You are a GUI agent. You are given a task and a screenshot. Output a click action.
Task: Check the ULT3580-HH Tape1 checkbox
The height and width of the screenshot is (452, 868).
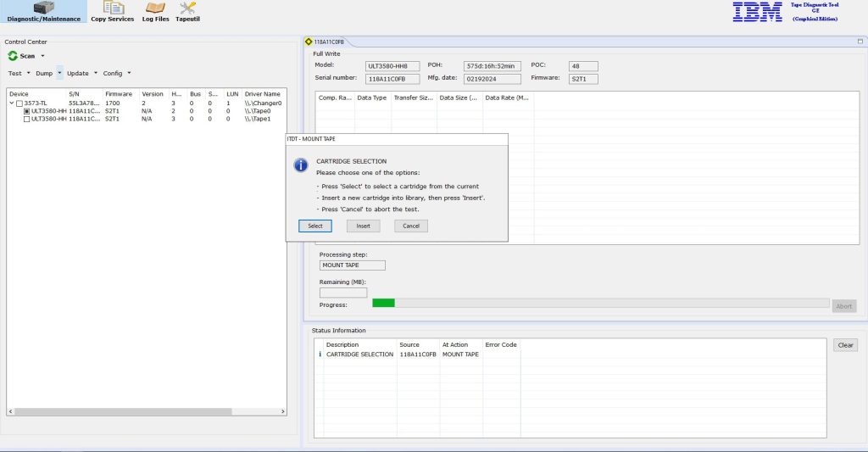point(26,119)
